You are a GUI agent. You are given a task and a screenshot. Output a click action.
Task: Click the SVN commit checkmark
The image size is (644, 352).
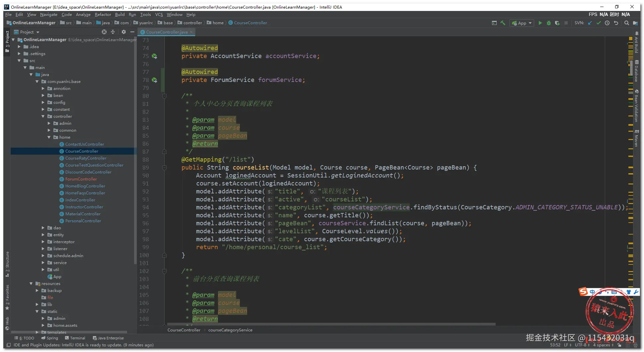point(599,23)
